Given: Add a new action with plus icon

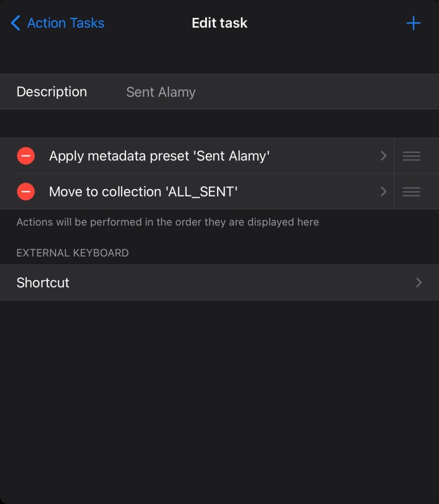Looking at the screenshot, I should (x=413, y=23).
